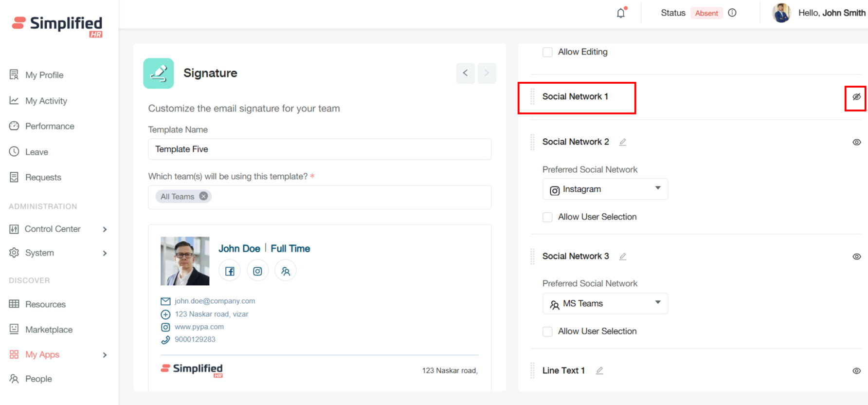Enable the Allow Editing checkbox
This screenshot has height=405, width=868.
pos(547,52)
